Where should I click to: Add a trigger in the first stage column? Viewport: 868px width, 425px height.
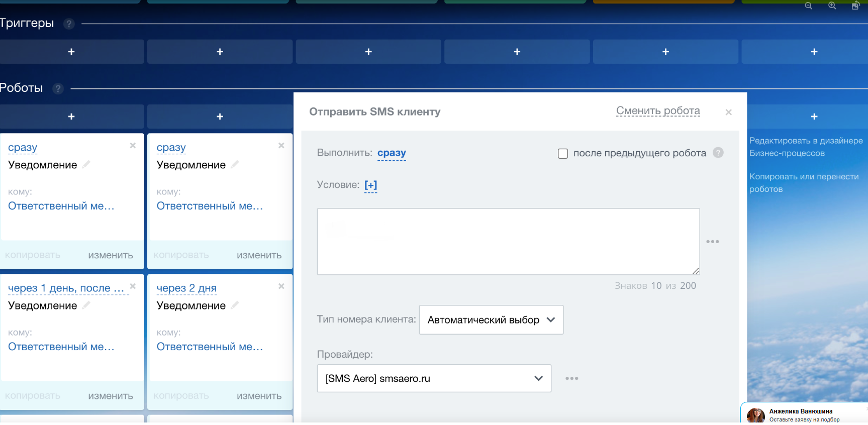coord(71,52)
